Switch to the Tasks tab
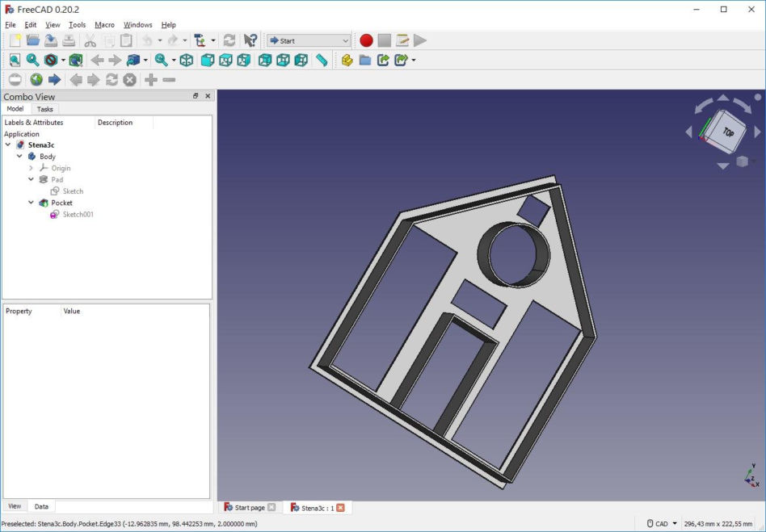Viewport: 766px width, 532px height. pyautogui.click(x=45, y=109)
